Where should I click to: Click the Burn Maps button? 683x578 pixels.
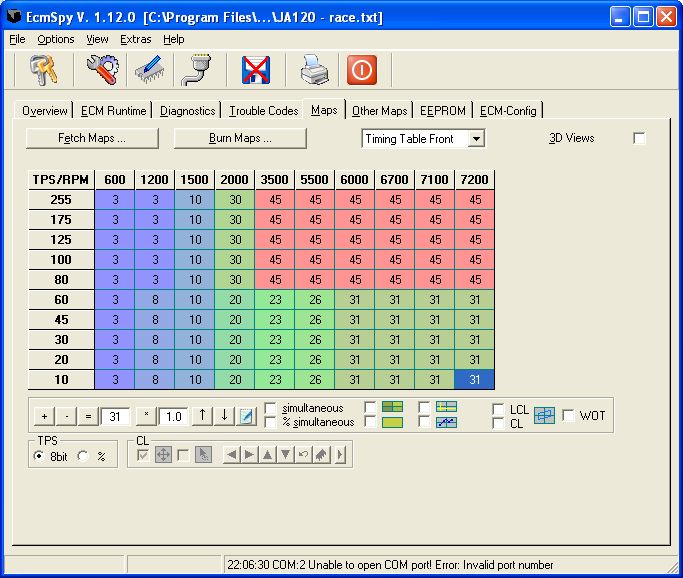(240, 138)
